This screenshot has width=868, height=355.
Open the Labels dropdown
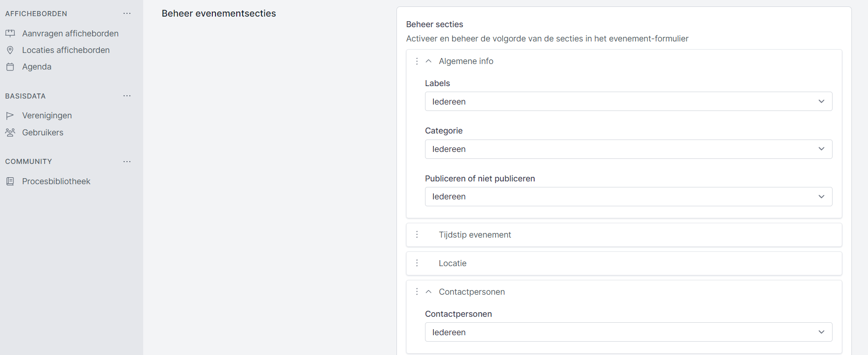[x=628, y=101]
